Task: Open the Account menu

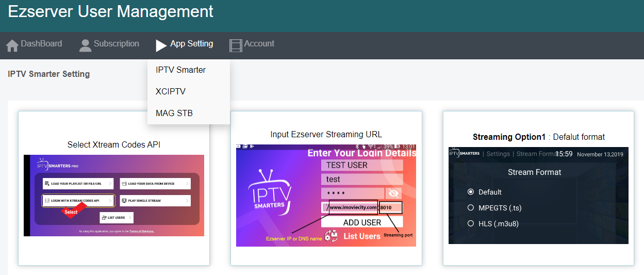Action: pos(259,44)
